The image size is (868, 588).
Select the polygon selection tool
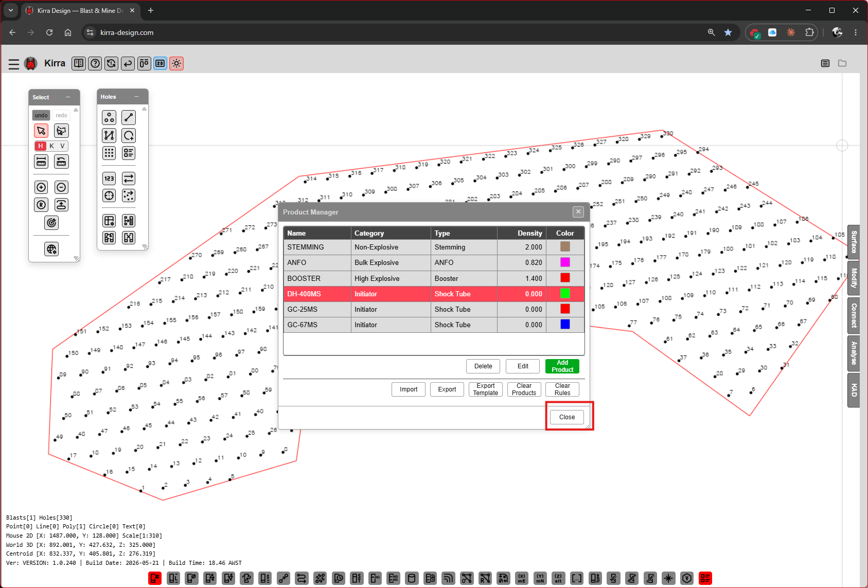click(x=61, y=131)
